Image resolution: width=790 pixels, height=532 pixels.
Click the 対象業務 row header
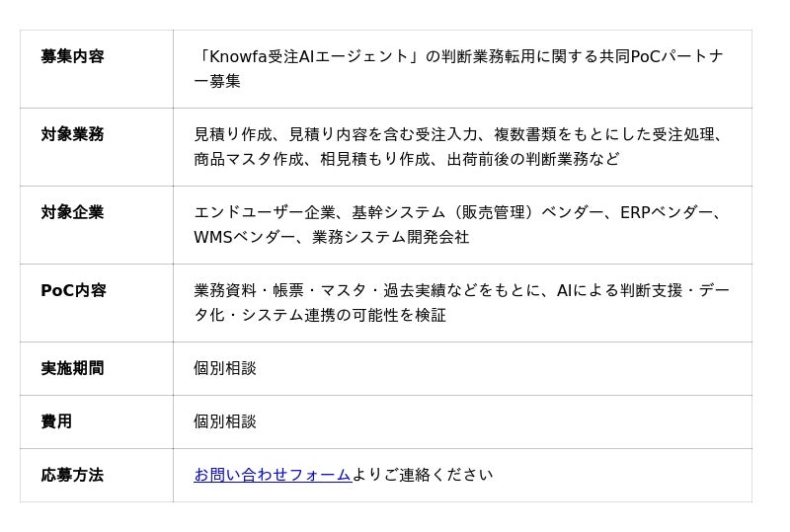(x=72, y=134)
